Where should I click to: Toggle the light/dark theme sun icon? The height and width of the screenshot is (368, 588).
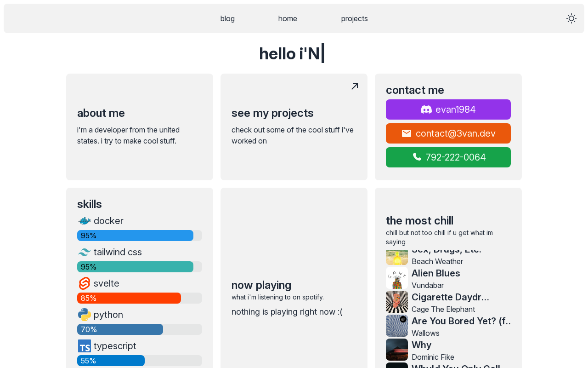click(x=571, y=18)
